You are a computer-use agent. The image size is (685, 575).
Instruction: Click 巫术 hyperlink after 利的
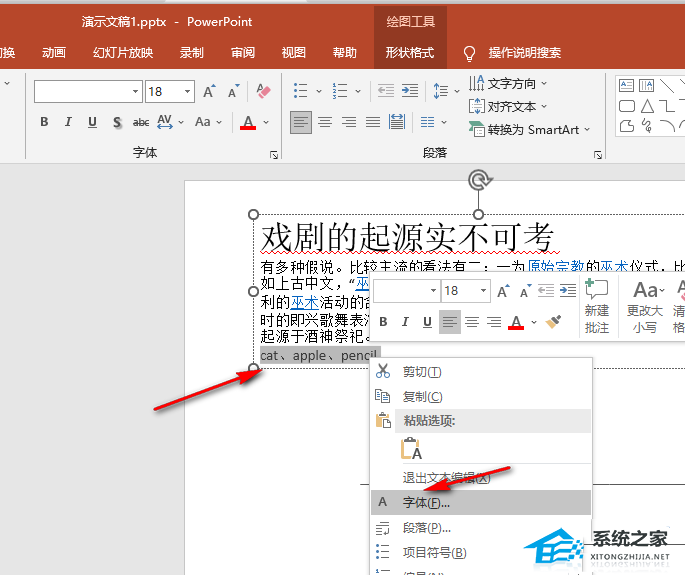tap(304, 302)
